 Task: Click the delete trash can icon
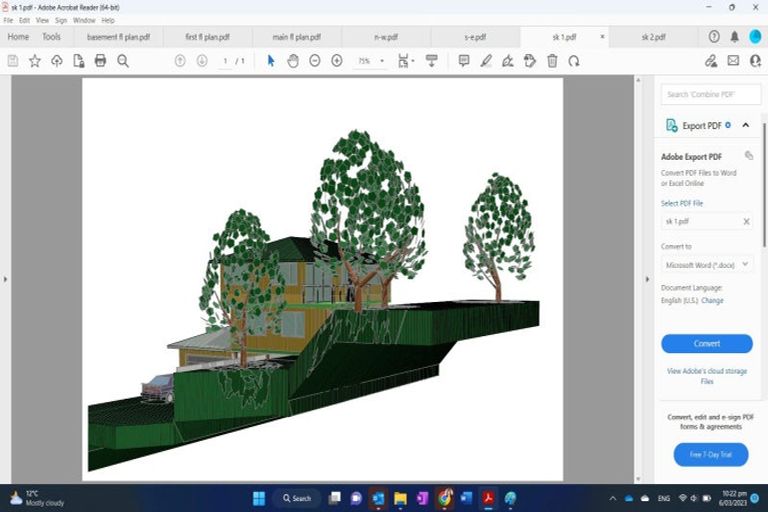[552, 61]
